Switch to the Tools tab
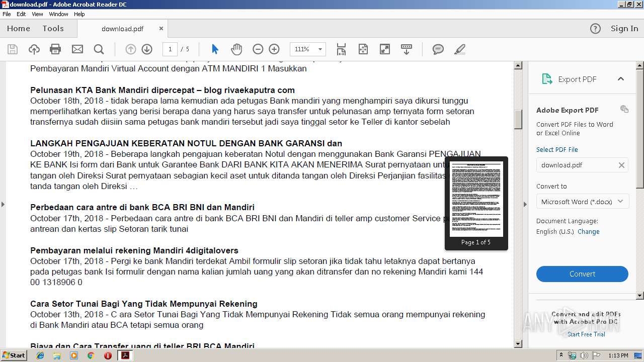 [x=53, y=29]
